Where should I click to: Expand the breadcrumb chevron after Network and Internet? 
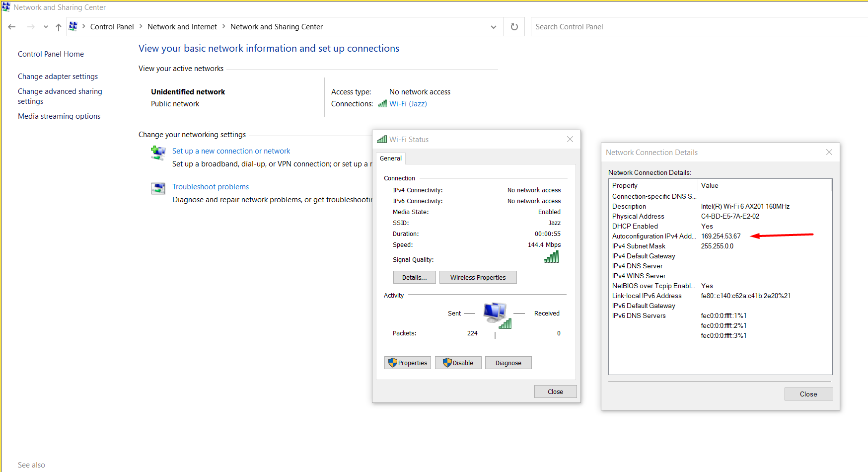pyautogui.click(x=224, y=26)
